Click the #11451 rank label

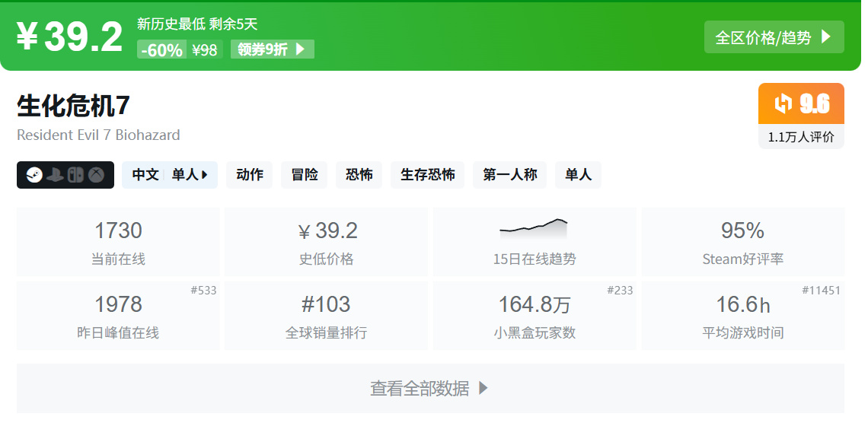click(x=821, y=290)
